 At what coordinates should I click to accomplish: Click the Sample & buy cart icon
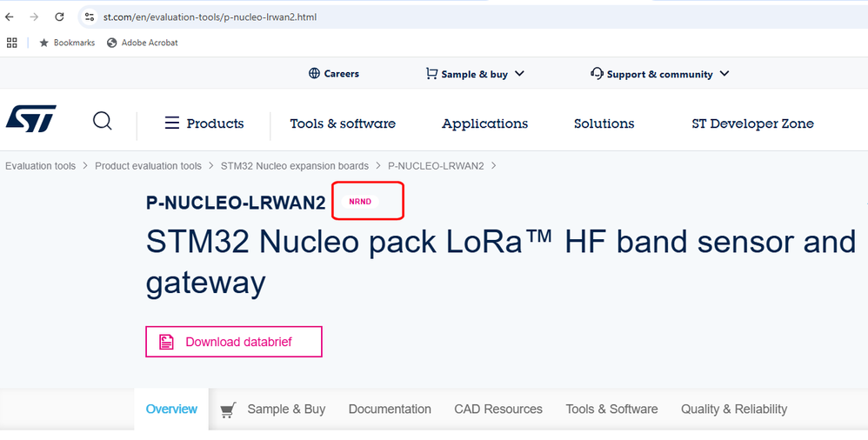(x=431, y=74)
